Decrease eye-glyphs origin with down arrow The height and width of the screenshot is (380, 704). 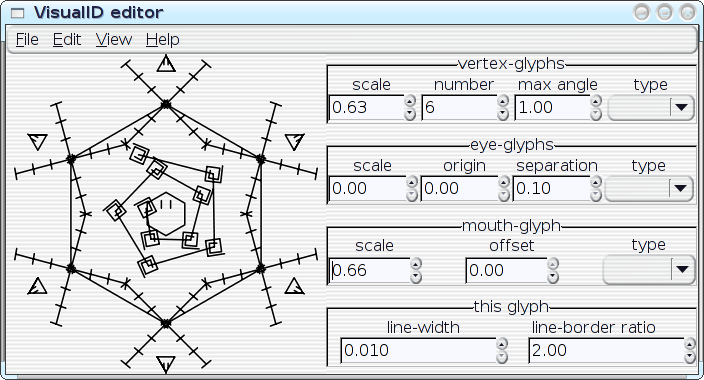[x=504, y=195]
